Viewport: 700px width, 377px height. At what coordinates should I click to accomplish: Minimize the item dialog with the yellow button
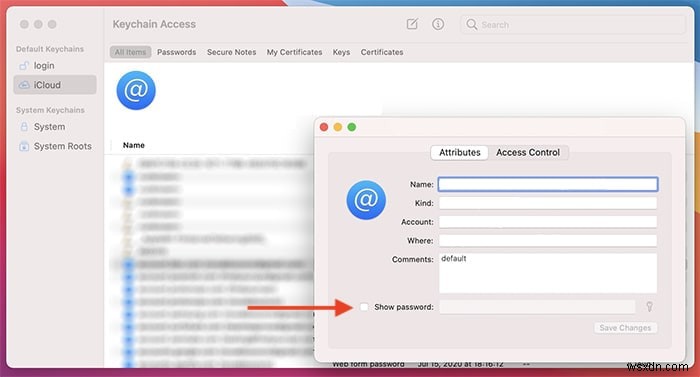338,127
